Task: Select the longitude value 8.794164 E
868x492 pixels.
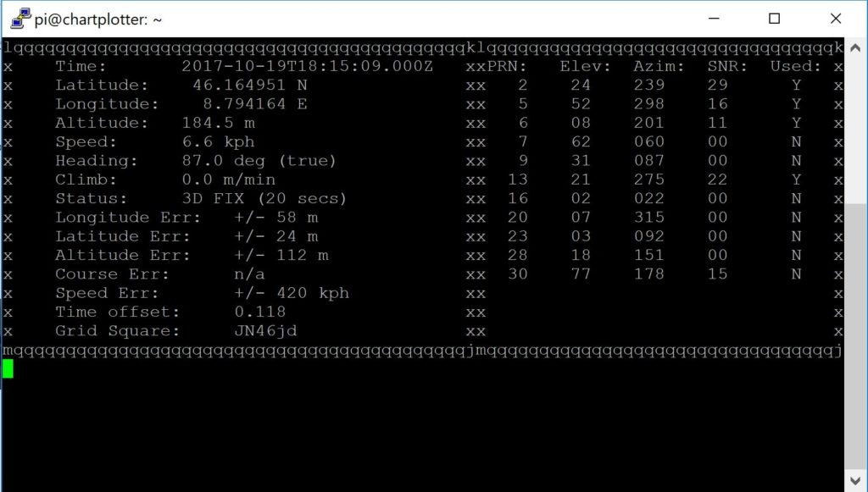Action: [254, 104]
